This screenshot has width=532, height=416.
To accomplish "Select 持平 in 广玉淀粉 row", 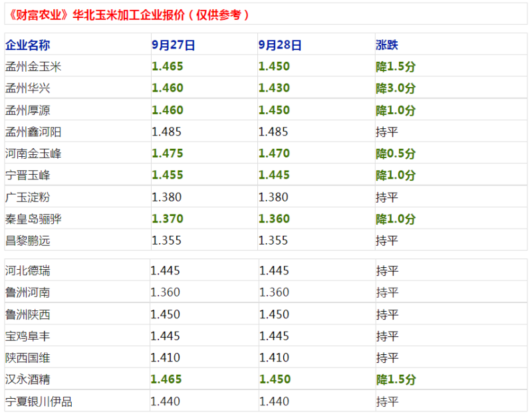I will 387,197.
